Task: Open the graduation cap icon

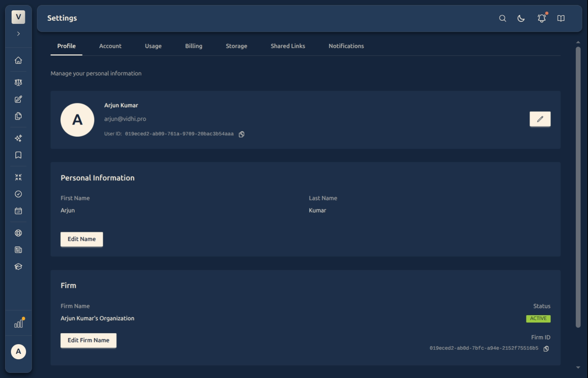Action: [18, 267]
